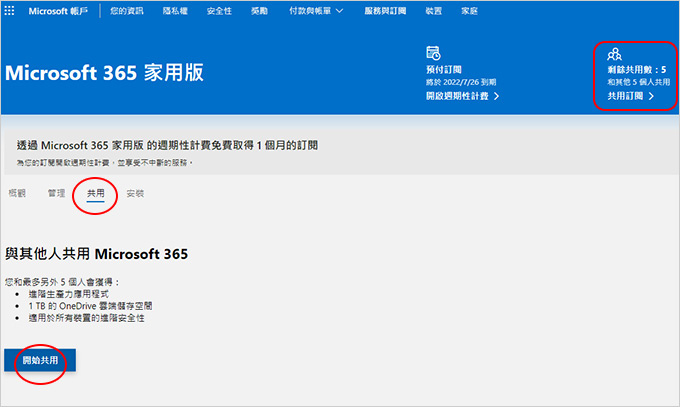Image resolution: width=680 pixels, height=407 pixels.
Task: Click the 適用於所有裝置的進階安全性 bullet item
Action: pyautogui.click(x=86, y=318)
